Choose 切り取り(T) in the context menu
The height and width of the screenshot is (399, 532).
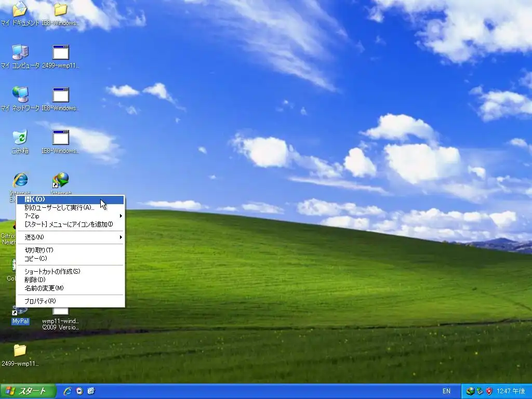70,250
